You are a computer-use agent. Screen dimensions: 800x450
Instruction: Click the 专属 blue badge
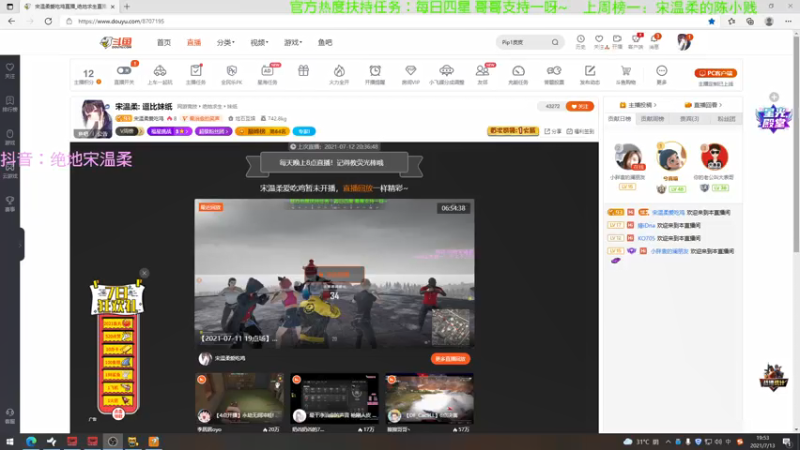click(x=304, y=131)
